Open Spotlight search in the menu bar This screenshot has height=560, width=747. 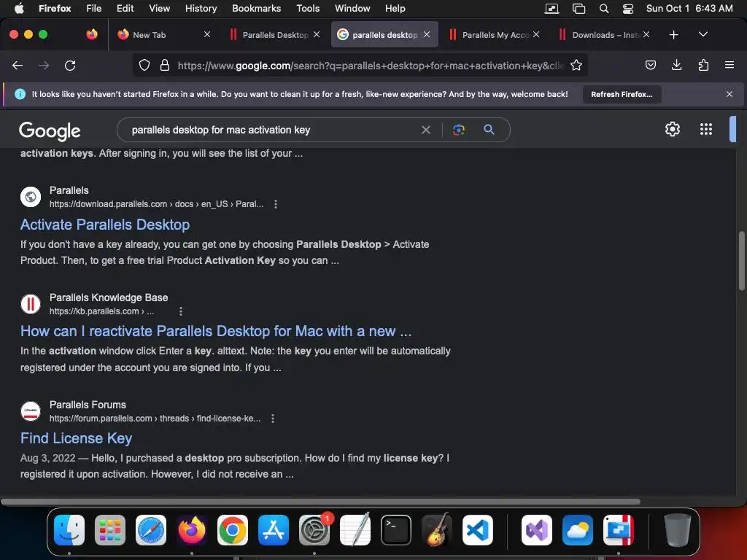[603, 9]
